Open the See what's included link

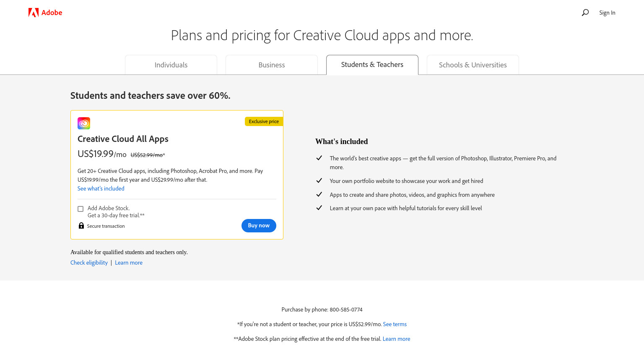101,188
